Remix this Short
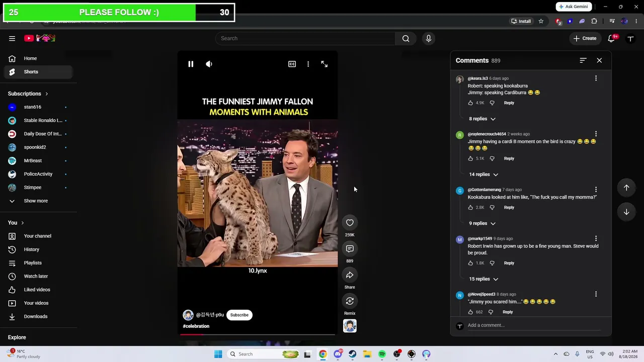The height and width of the screenshot is (362, 644). tap(350, 301)
